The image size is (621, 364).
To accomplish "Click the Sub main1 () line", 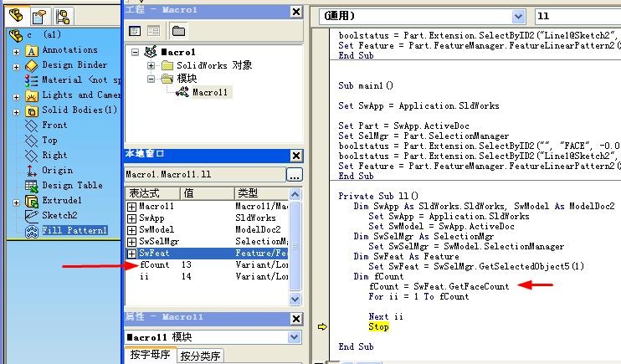I will coord(366,85).
